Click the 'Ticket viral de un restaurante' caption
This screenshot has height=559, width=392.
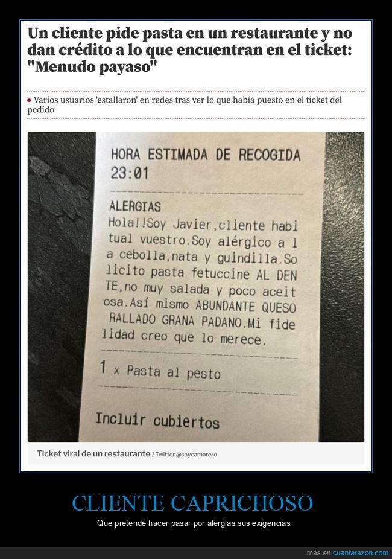pyautogui.click(x=93, y=454)
